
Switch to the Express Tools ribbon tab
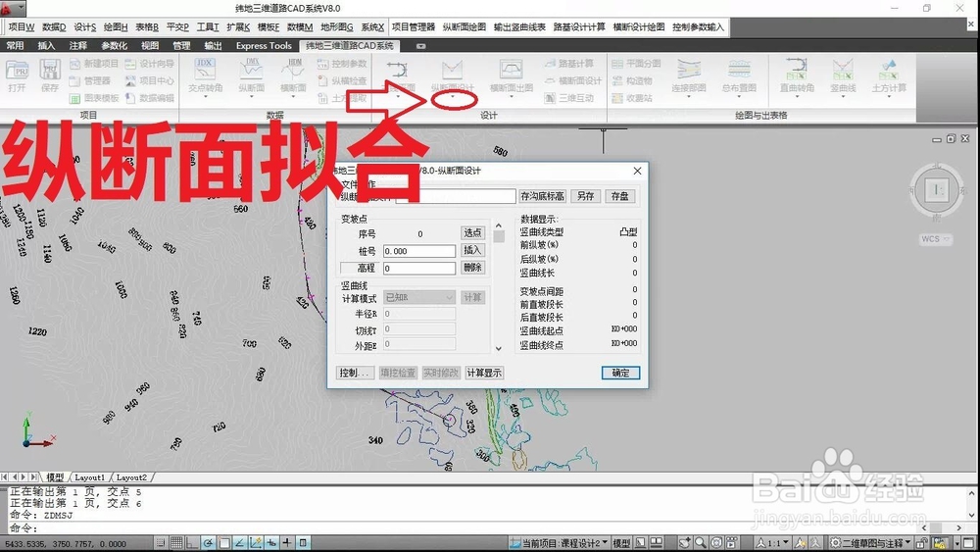pyautogui.click(x=264, y=46)
